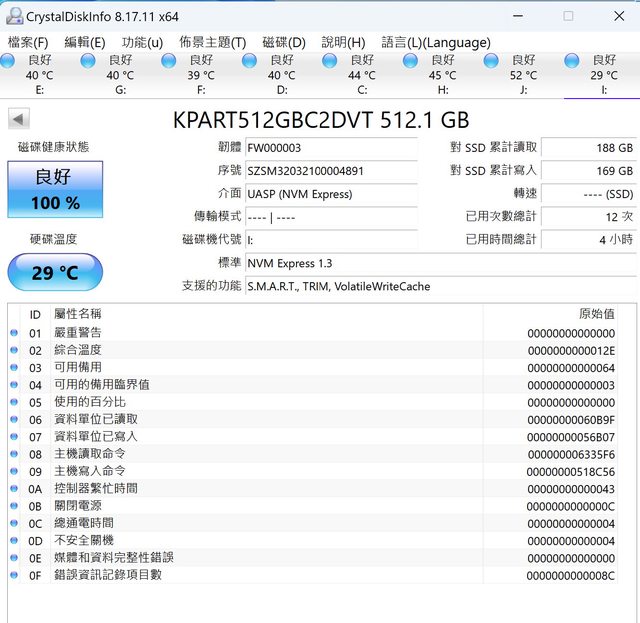Viewport: 640px width, 623px height.
Task: Click status dot for attribute 01 嚴重警告
Action: pos(14,333)
